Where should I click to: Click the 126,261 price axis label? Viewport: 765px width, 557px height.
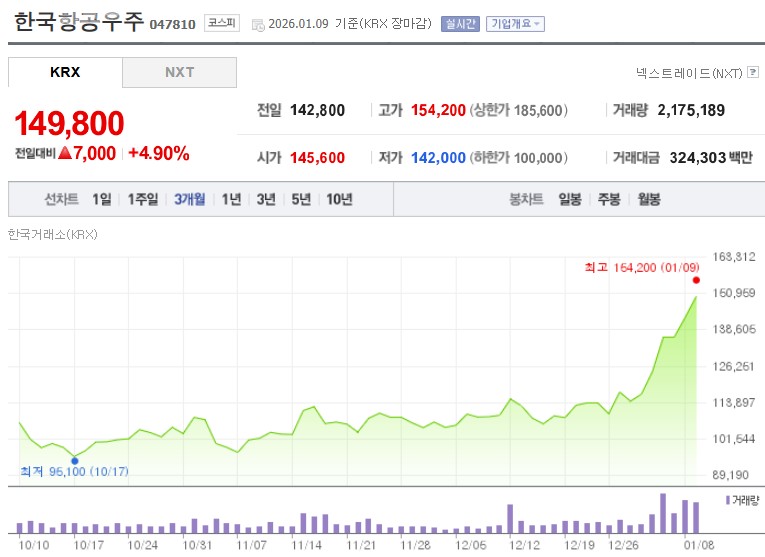click(x=733, y=366)
